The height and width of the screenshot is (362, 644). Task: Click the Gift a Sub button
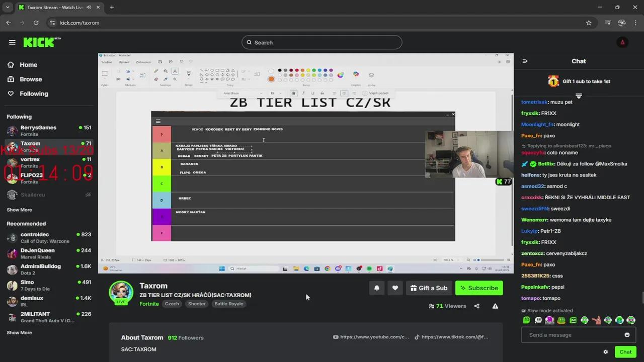(x=429, y=288)
